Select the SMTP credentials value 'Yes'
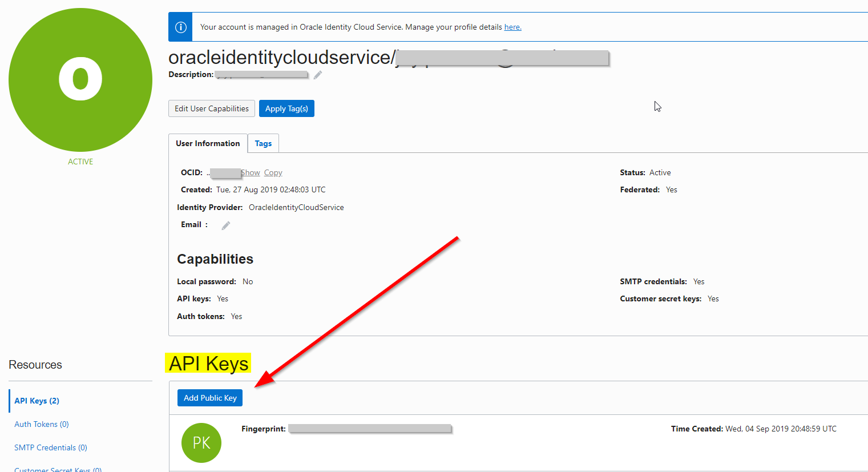The width and height of the screenshot is (868, 472). [699, 281]
